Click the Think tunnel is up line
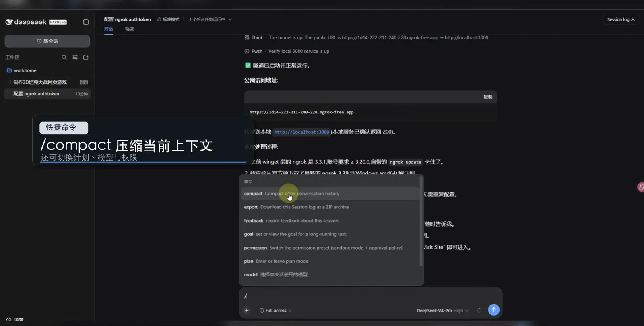 coord(366,37)
